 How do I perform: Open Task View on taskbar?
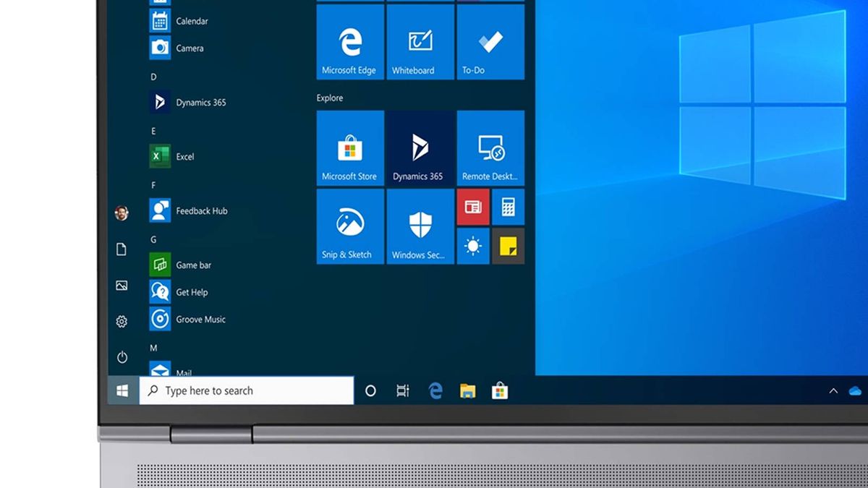(x=403, y=391)
